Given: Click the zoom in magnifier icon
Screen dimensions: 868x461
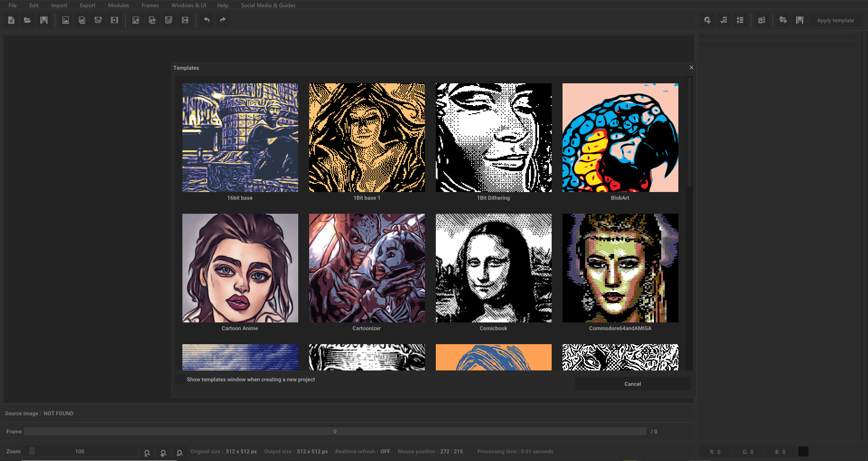Looking at the screenshot, I should (x=163, y=453).
